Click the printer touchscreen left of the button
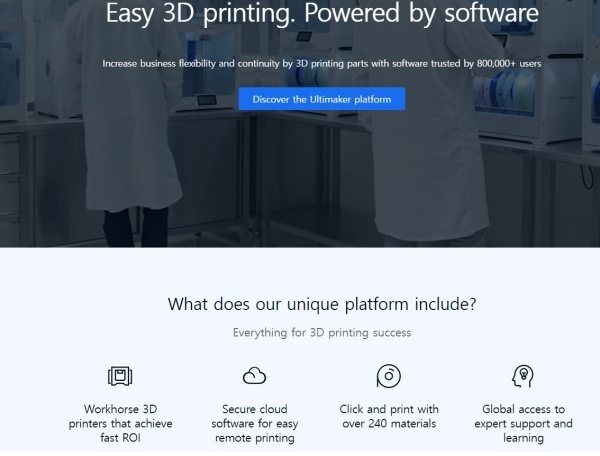The image size is (600, 456). 207,100
